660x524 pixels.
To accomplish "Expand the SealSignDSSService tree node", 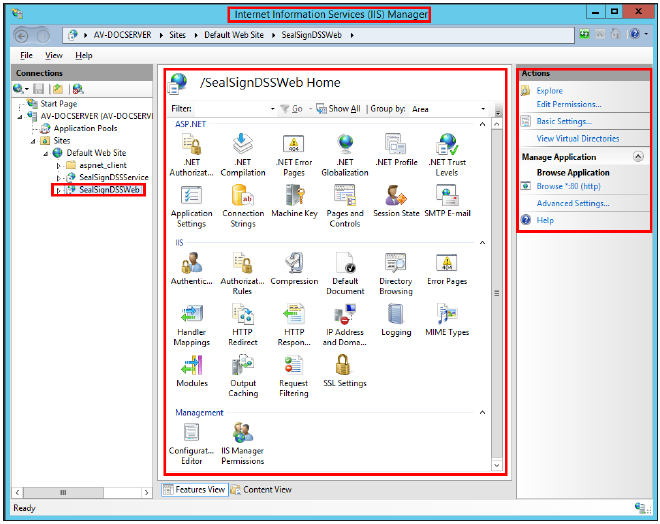I will click(x=59, y=177).
